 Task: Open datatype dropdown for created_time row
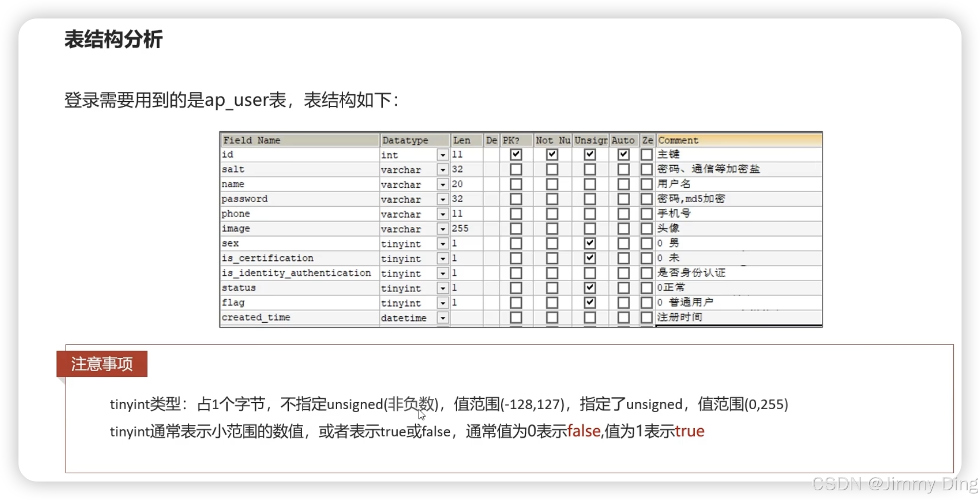[x=442, y=318]
